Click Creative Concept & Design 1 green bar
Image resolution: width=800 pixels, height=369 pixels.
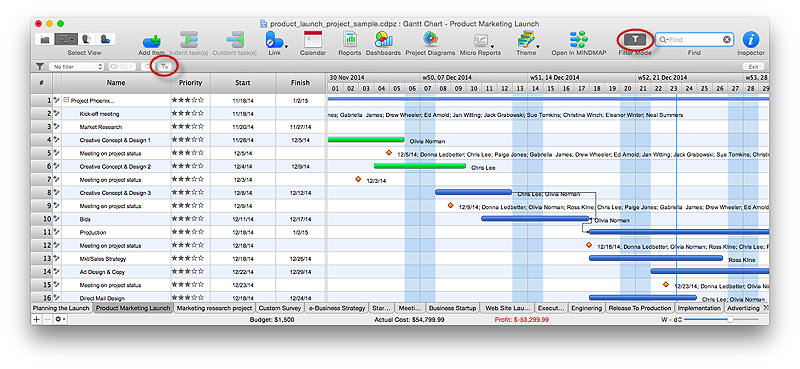click(366, 139)
